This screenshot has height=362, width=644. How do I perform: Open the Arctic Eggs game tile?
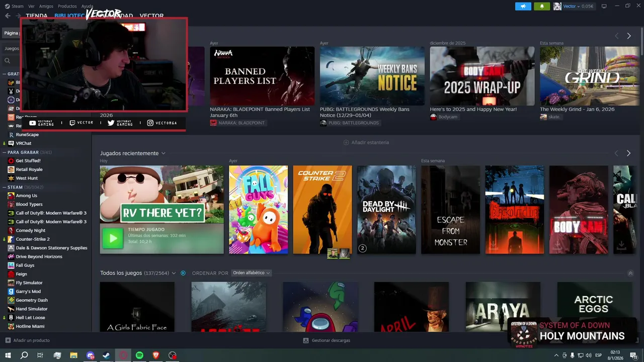coord(594,306)
